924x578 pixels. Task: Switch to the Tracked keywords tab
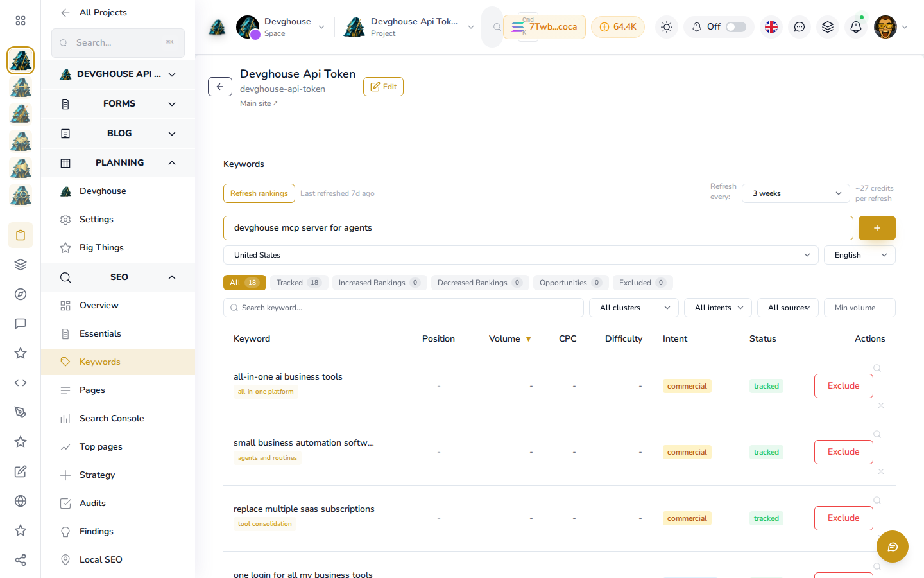pyautogui.click(x=299, y=283)
